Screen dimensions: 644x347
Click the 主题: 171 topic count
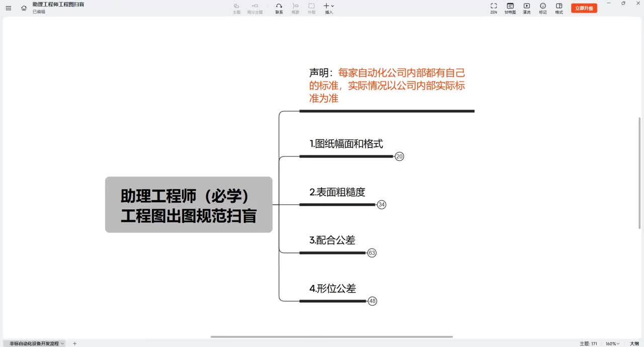[588, 343]
